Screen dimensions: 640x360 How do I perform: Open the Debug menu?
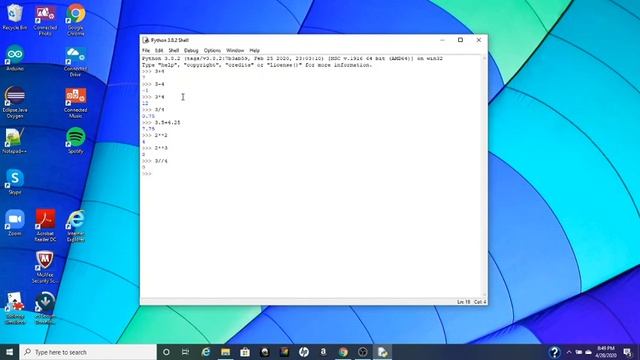tap(191, 51)
